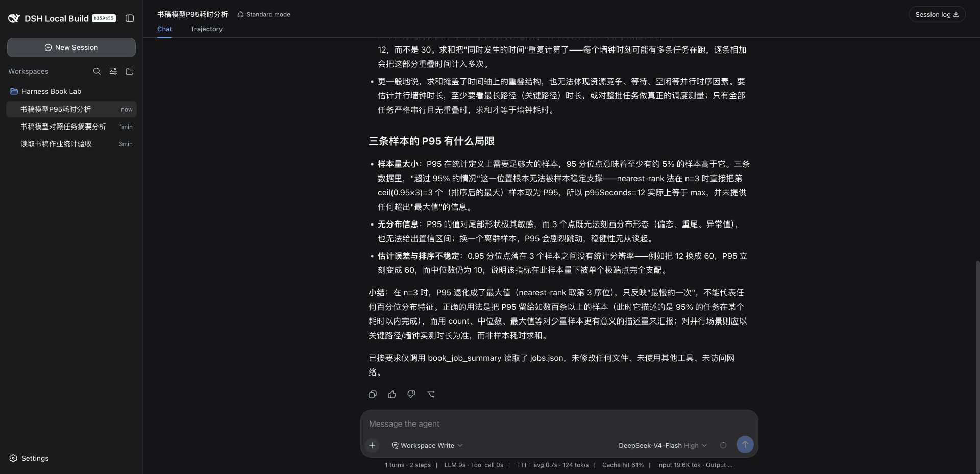980x474 pixels.
Task: Start a New Session
Action: pos(71,47)
